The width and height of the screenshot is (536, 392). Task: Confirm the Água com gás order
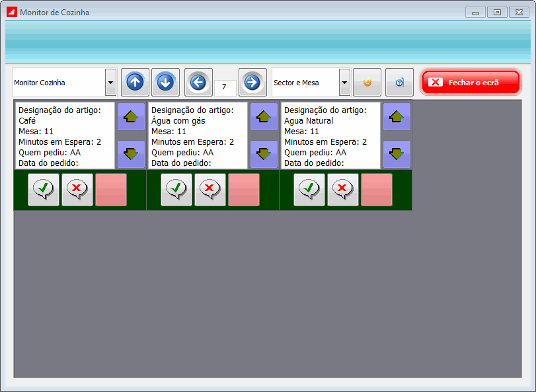176,190
